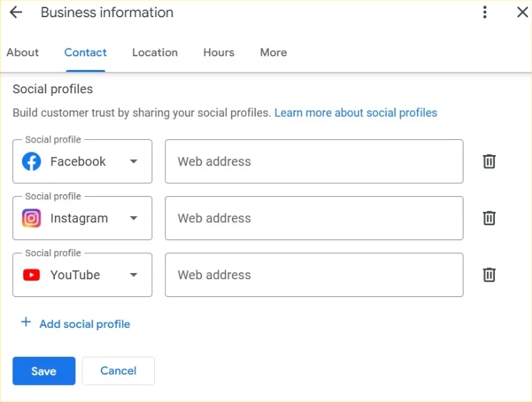
Task: Focus the YouTube web address field
Action: (x=314, y=274)
